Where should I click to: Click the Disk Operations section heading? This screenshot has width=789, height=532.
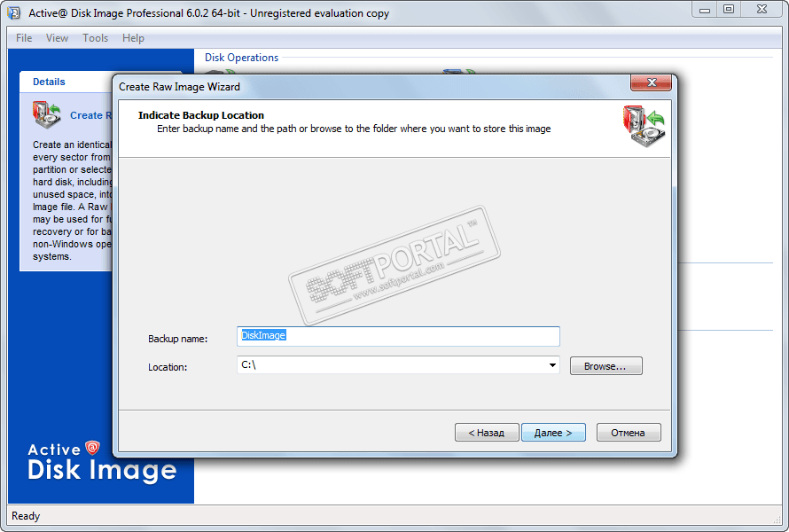pyautogui.click(x=241, y=58)
